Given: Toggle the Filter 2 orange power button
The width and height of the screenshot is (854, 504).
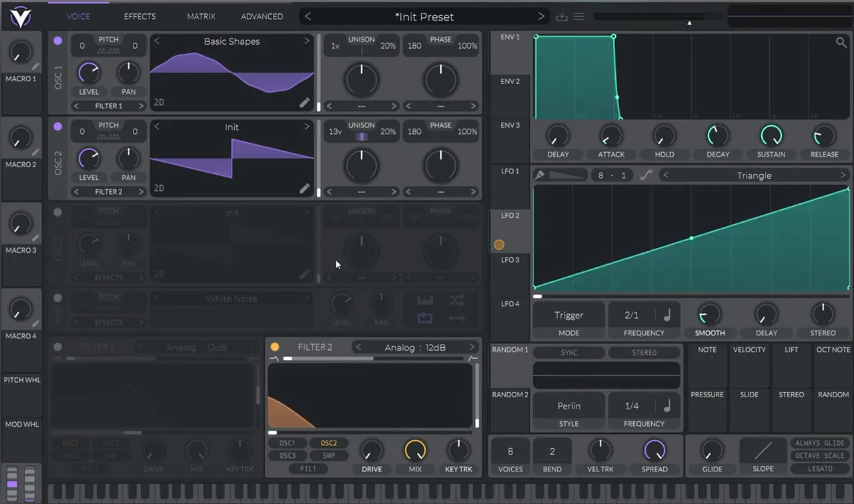Looking at the screenshot, I should coord(274,347).
